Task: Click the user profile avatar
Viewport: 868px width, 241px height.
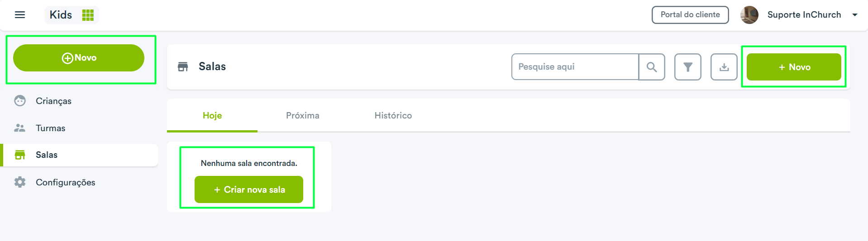Action: [749, 15]
